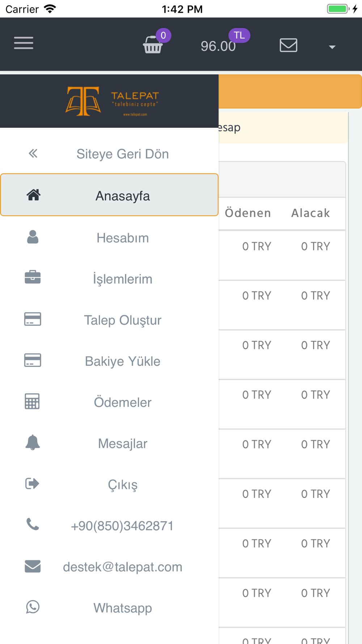Click the Alacak column header
The height and width of the screenshot is (644, 362).
click(x=311, y=213)
